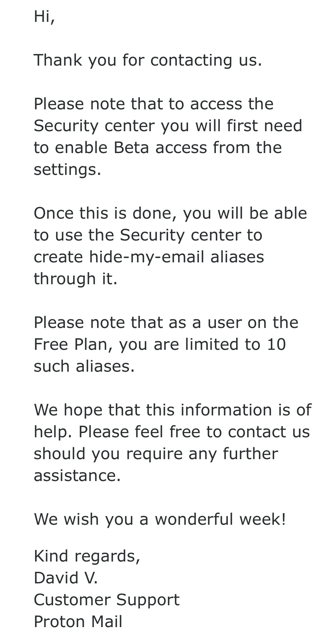Click the "Kind regards," sign-off

coord(87,556)
